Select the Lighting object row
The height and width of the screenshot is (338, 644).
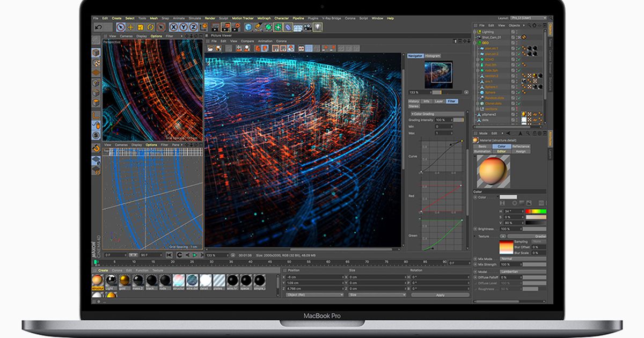pos(488,32)
